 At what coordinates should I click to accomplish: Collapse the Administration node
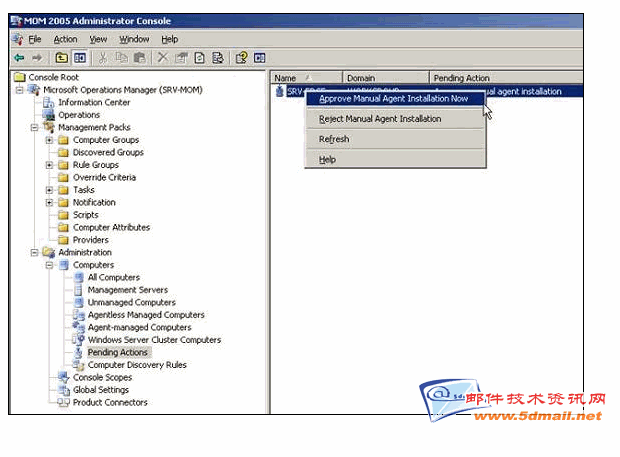point(34,253)
